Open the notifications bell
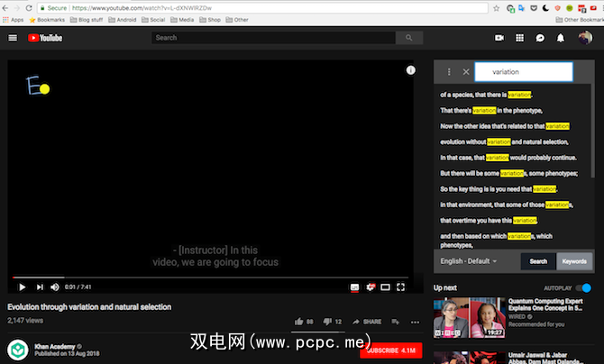Image resolution: width=604 pixels, height=364 pixels. pos(561,38)
